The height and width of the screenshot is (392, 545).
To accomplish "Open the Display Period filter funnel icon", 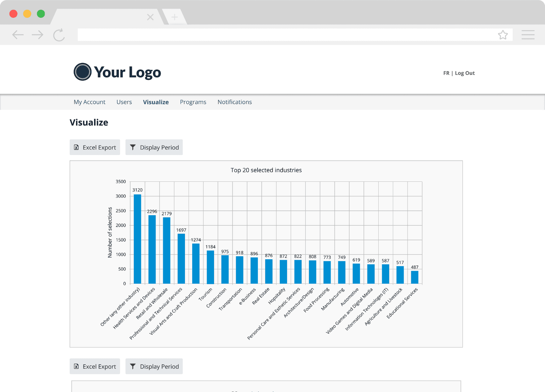I will pos(133,147).
